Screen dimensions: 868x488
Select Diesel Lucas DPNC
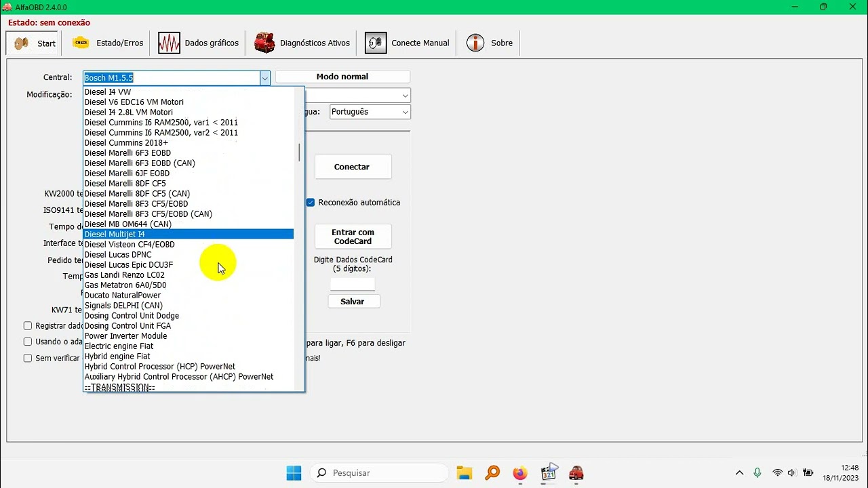[189, 255]
